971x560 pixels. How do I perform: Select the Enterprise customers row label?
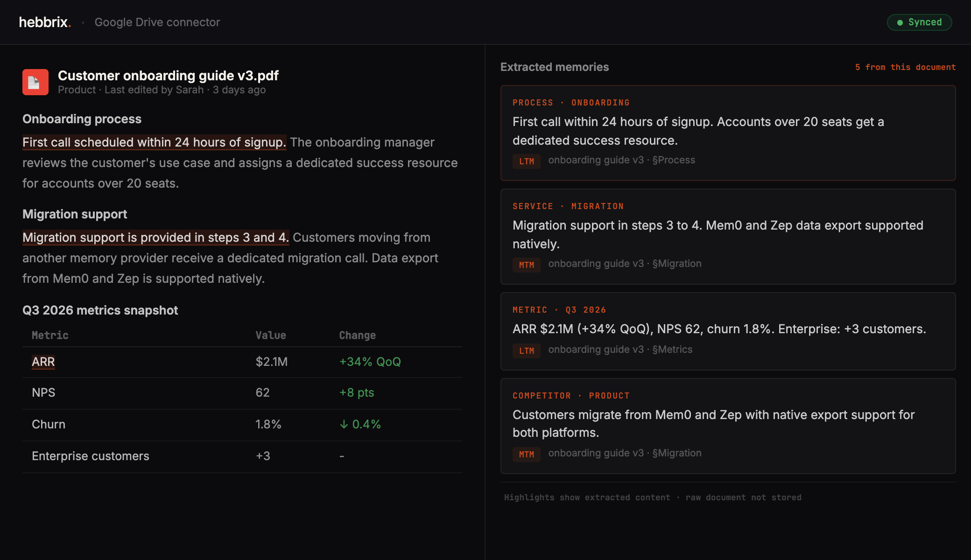[x=91, y=456]
